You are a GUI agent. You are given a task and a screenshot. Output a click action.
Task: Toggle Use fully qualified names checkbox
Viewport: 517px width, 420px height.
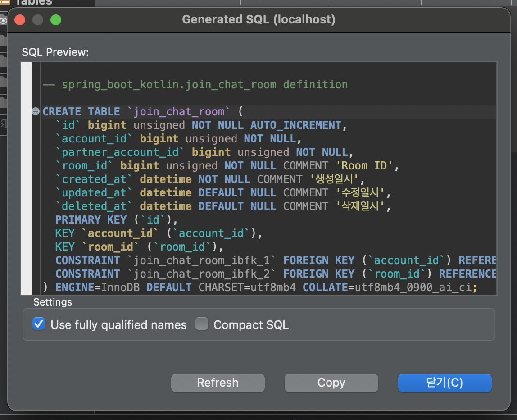point(39,324)
